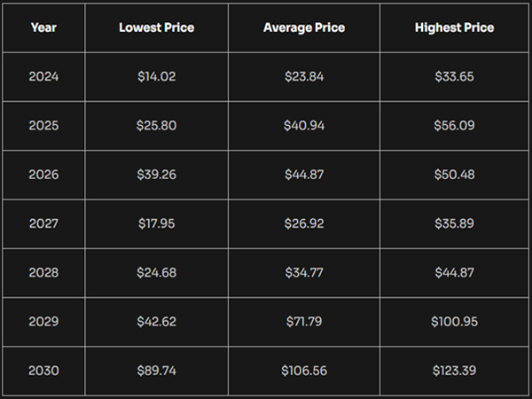The width and height of the screenshot is (532, 399).
Task: Select the $123.39 highest price cell
Action: point(454,371)
